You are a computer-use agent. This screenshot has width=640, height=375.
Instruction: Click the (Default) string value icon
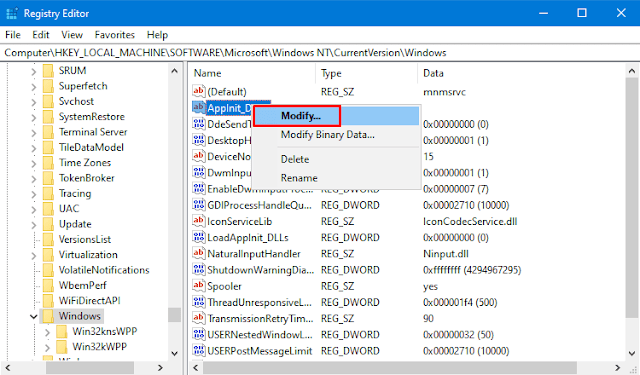coord(199,91)
